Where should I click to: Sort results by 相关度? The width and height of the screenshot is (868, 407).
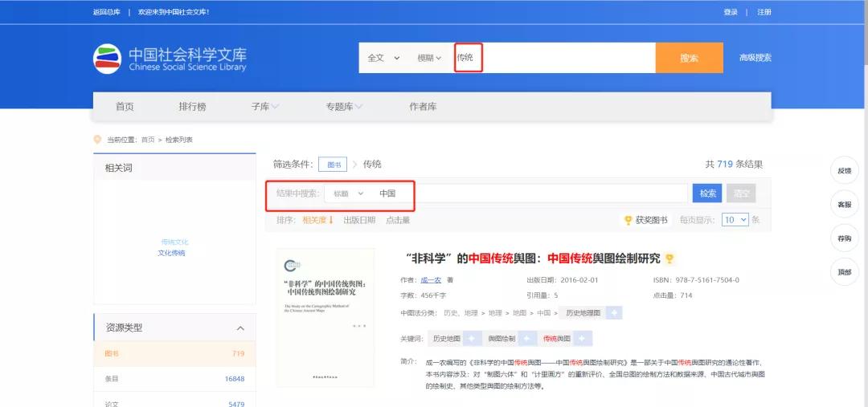(x=317, y=220)
